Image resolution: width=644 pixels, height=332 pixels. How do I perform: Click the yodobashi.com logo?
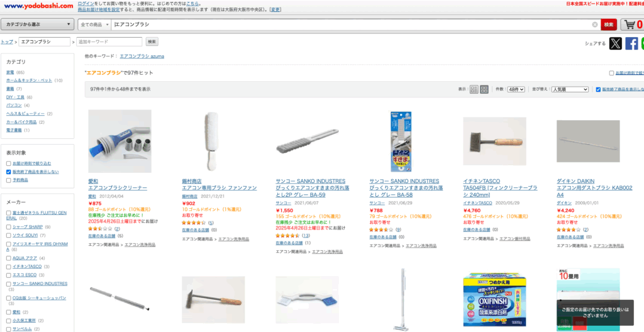pyautogui.click(x=38, y=6)
